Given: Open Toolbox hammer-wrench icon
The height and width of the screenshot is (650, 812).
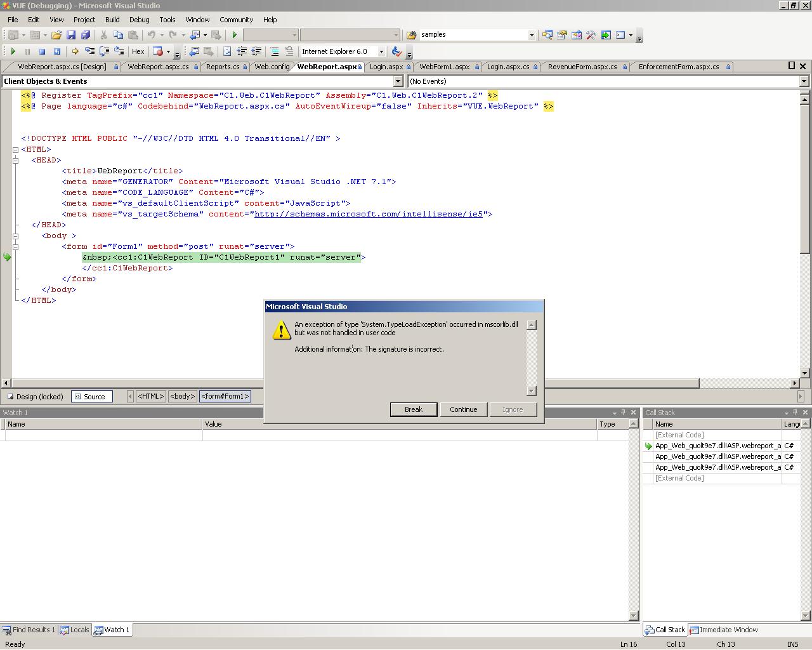Looking at the screenshot, I should pos(591,35).
